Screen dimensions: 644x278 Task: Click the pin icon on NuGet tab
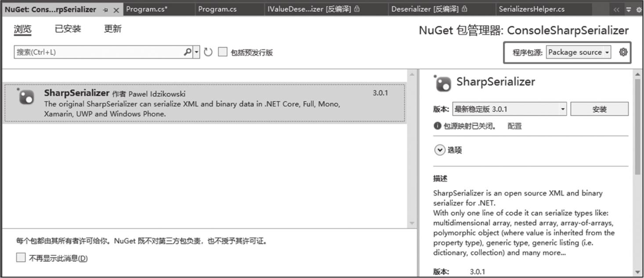105,10
